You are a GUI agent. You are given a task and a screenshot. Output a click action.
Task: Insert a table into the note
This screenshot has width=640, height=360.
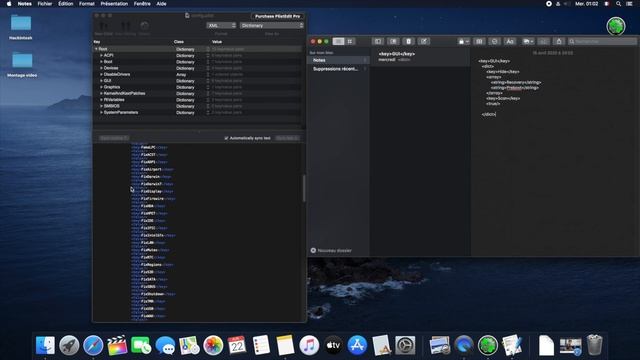[480, 41]
